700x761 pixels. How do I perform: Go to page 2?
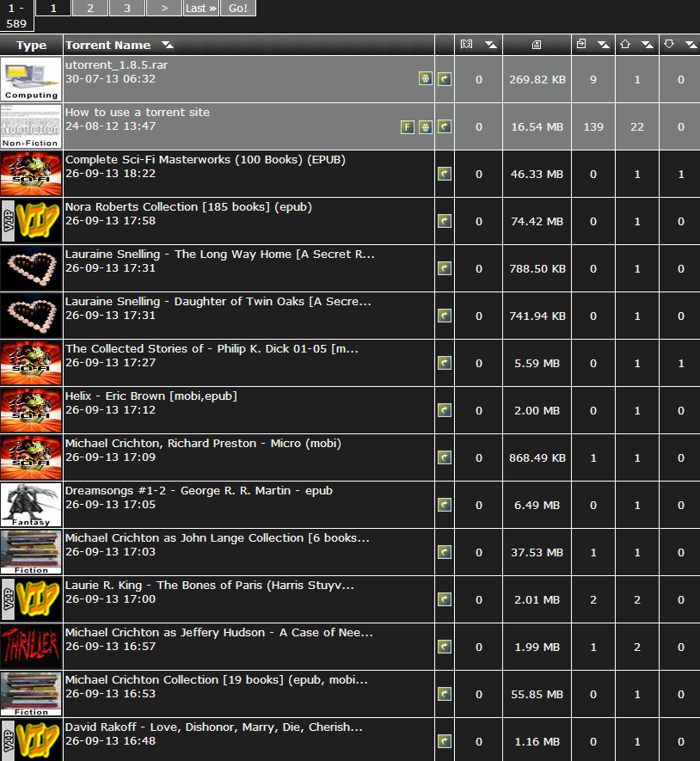90,9
